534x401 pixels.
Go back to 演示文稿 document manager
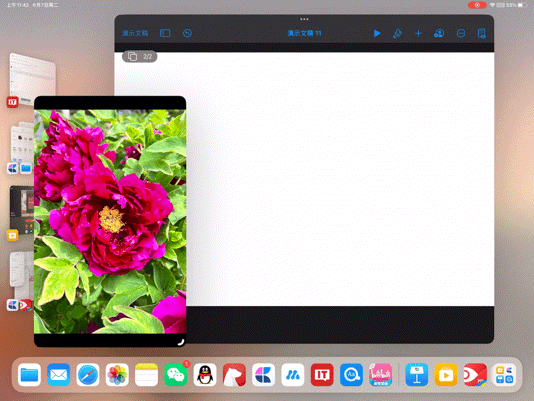[x=135, y=33]
